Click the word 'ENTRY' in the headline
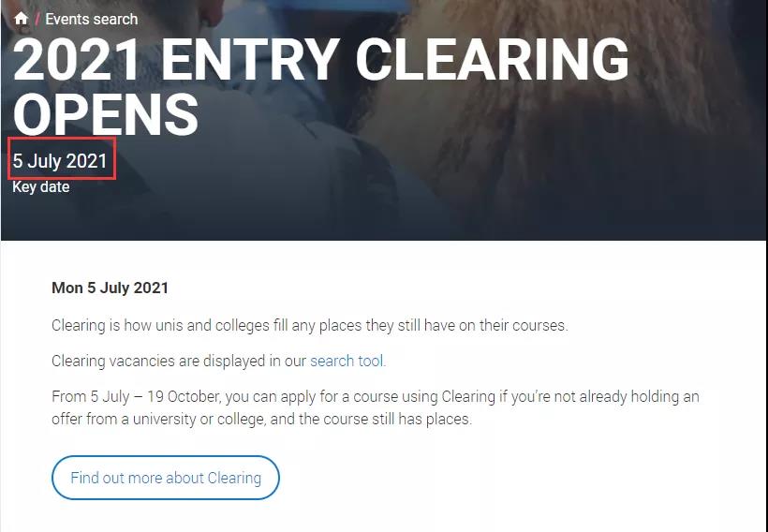This screenshot has height=532, width=768. click(249, 58)
